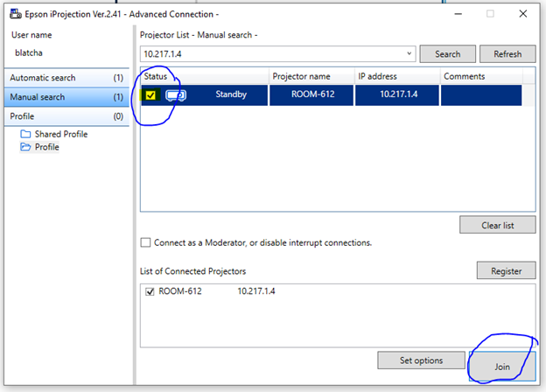Screen dimensions: 546x392
Task: Switch to Automatic search tab
Action: click(66, 78)
